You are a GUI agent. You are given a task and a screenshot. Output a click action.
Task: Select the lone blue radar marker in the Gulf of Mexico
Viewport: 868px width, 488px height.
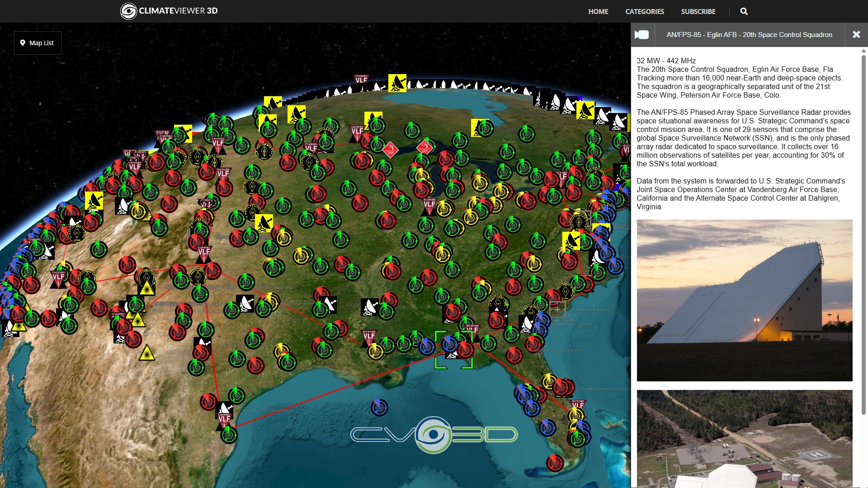[379, 407]
